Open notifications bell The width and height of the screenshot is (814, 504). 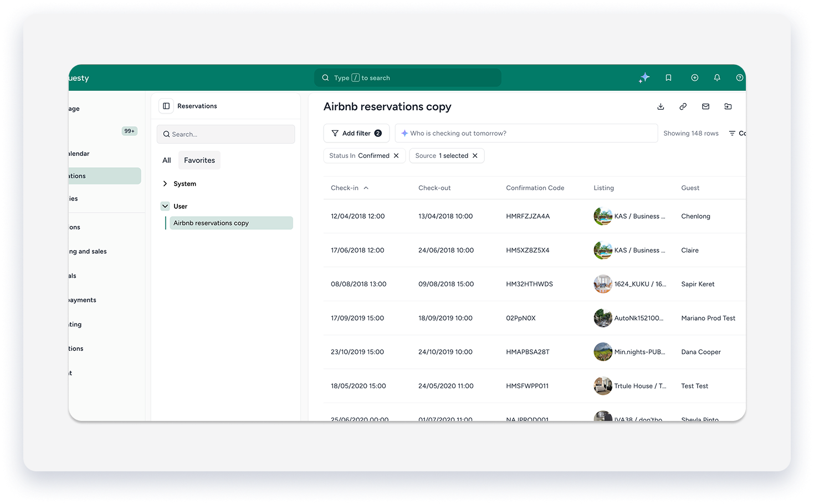[717, 78]
